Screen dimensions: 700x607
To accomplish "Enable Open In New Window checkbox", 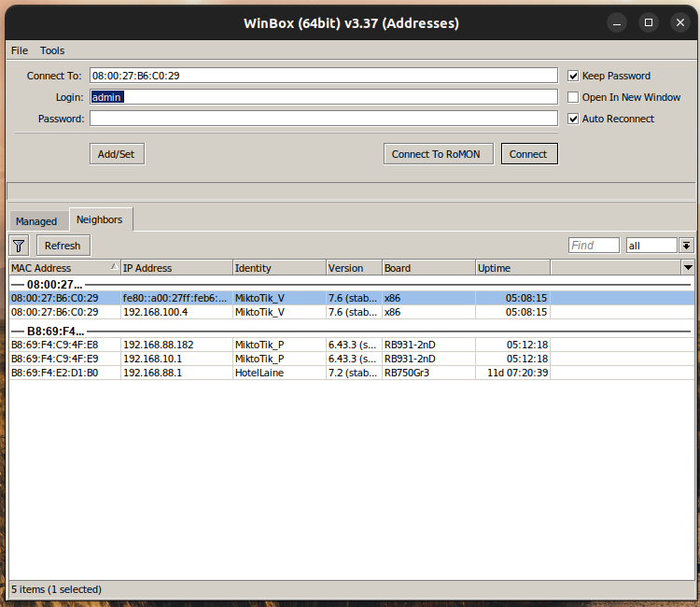I will (x=573, y=97).
